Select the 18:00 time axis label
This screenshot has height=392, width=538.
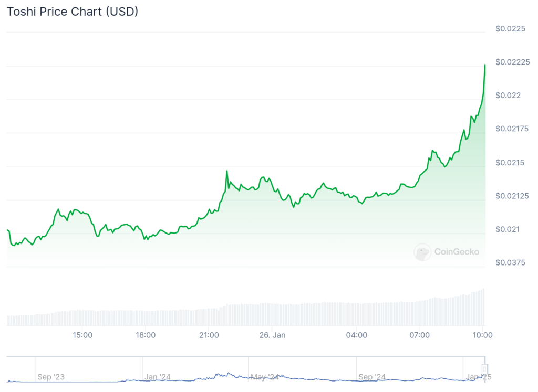coord(146,335)
